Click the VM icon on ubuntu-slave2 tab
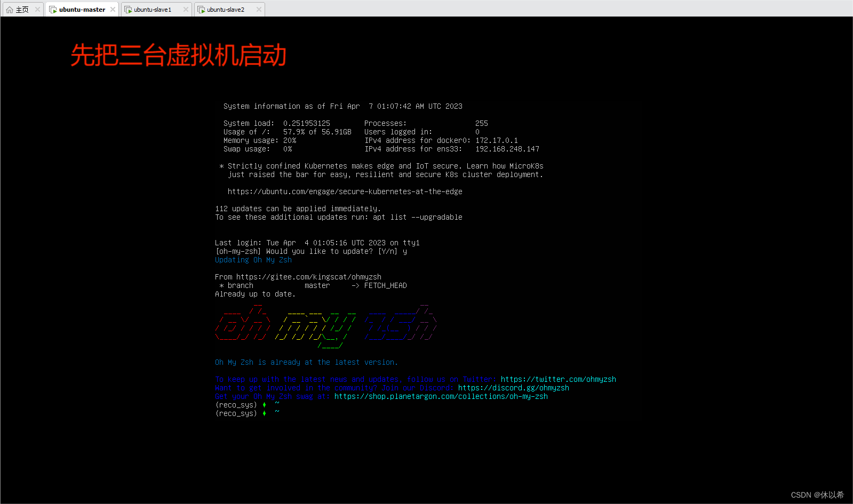The height and width of the screenshot is (504, 853). pos(201,10)
